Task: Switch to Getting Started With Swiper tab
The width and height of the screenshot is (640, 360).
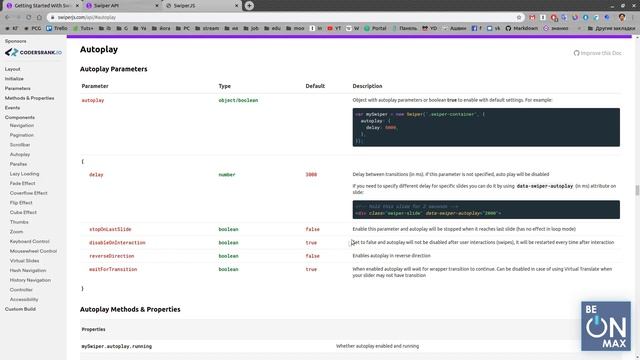Action: click(x=42, y=6)
